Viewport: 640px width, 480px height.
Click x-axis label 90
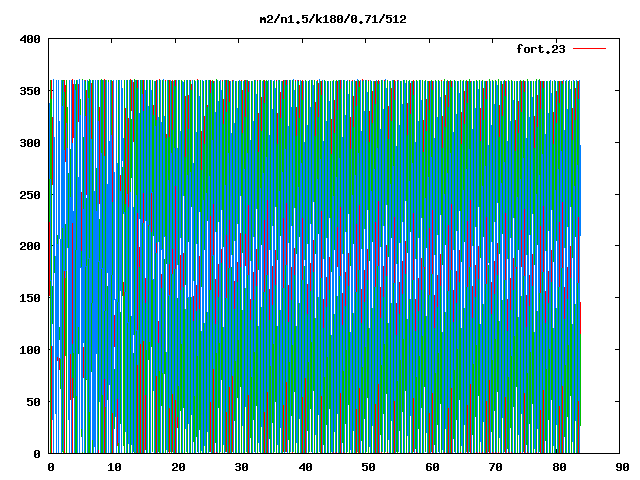(x=622, y=467)
